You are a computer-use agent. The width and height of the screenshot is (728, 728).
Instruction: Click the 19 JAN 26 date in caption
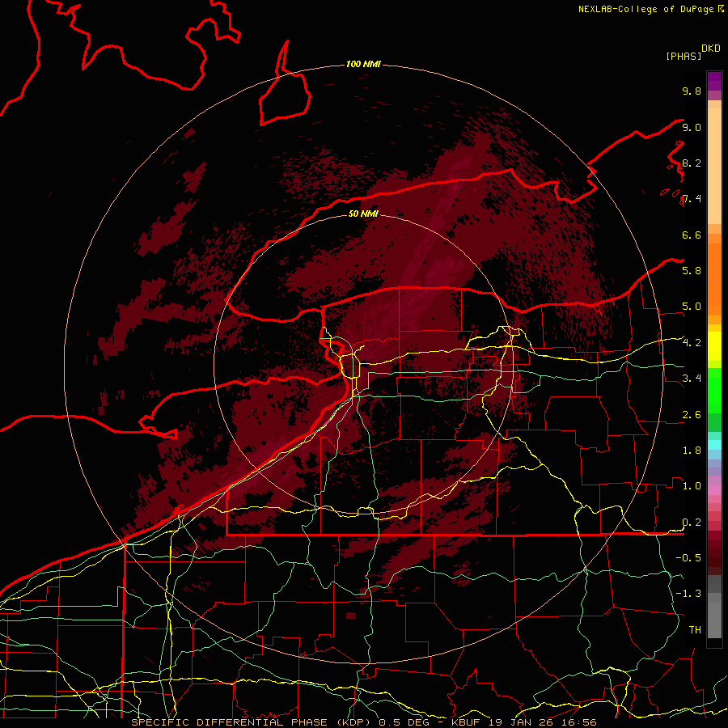tap(522, 722)
